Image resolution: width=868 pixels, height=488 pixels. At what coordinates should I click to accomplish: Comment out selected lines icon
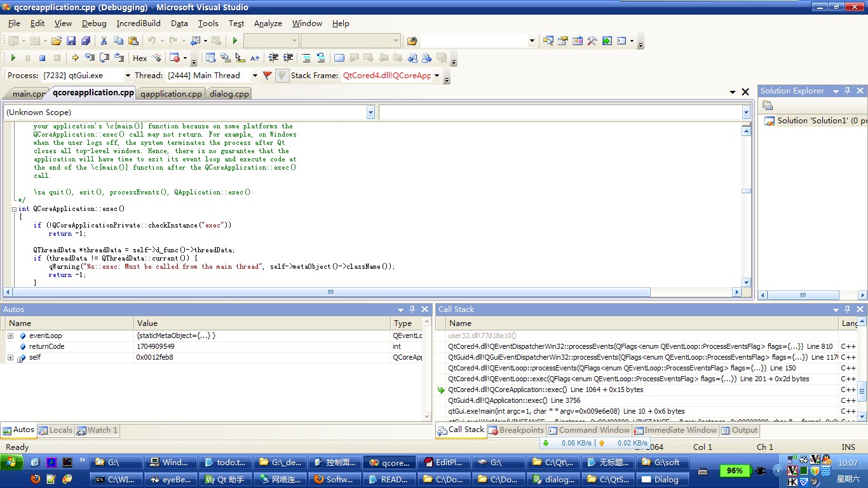tap(306, 58)
